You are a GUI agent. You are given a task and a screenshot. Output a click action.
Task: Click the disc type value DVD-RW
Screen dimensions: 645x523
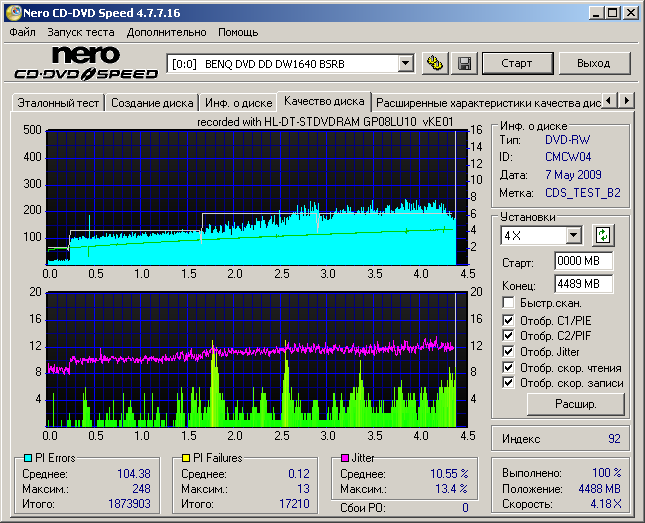point(567,140)
